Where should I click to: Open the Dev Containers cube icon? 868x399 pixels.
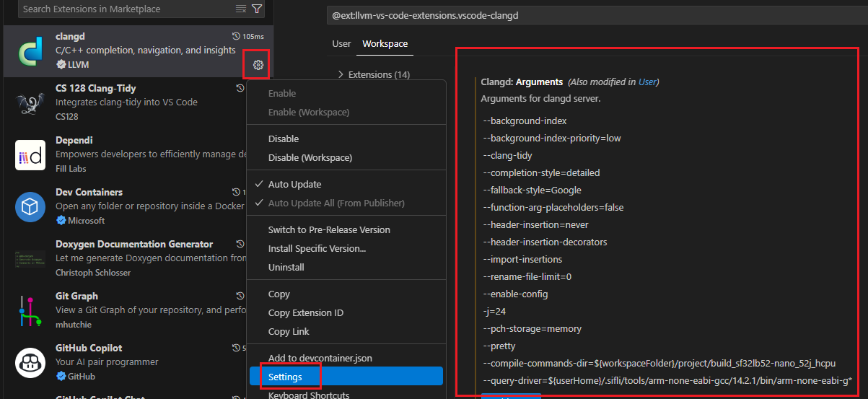30,207
